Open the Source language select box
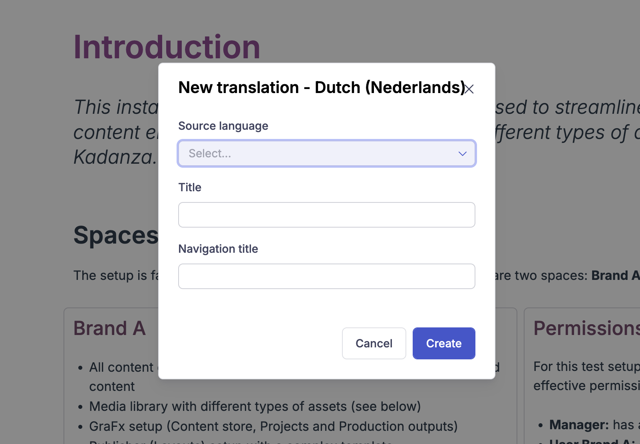The image size is (640, 444). [327, 153]
